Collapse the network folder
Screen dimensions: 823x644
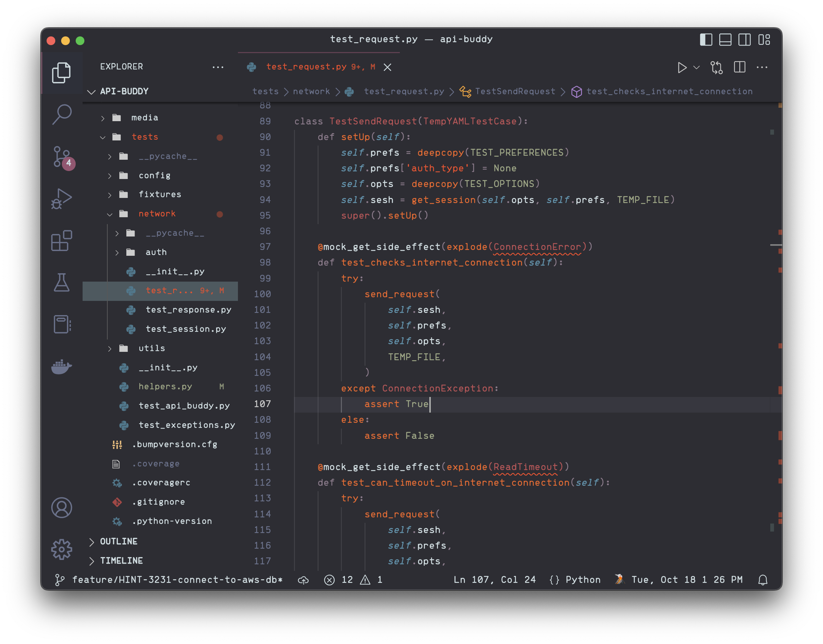click(157, 214)
